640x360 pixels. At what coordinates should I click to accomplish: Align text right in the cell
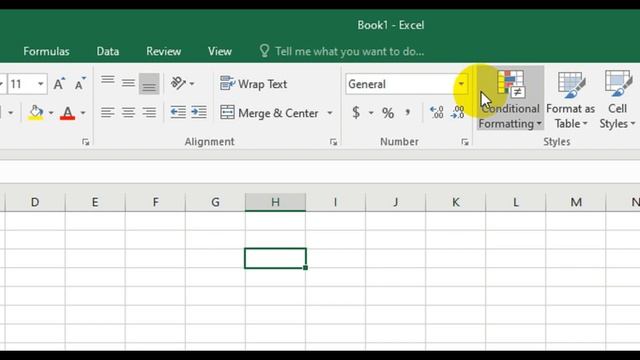pos(149,112)
